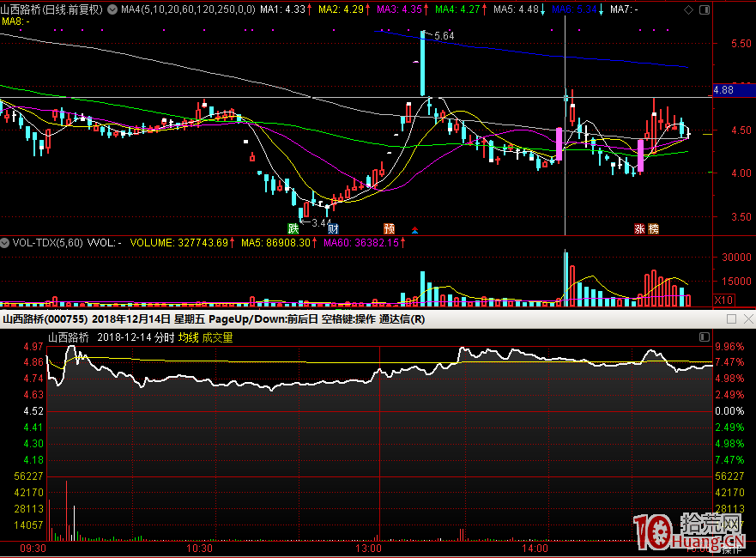
Task: Click the diamond icon at chart top-right
Action: point(688,9)
